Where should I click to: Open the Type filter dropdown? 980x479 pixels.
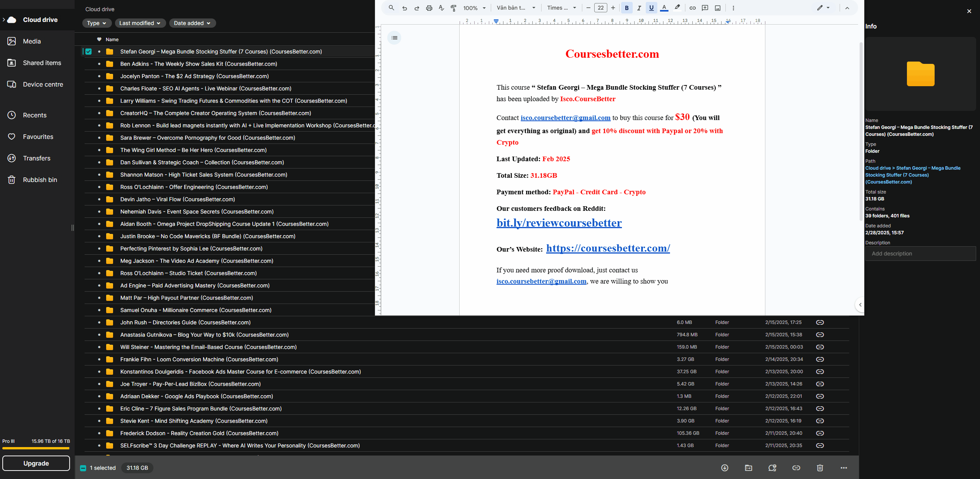(x=97, y=23)
